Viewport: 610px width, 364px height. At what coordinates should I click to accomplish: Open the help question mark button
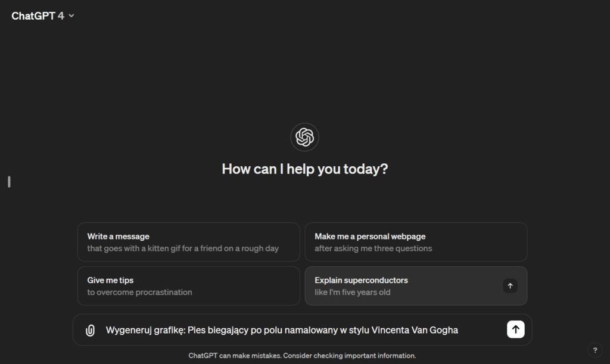point(595,350)
